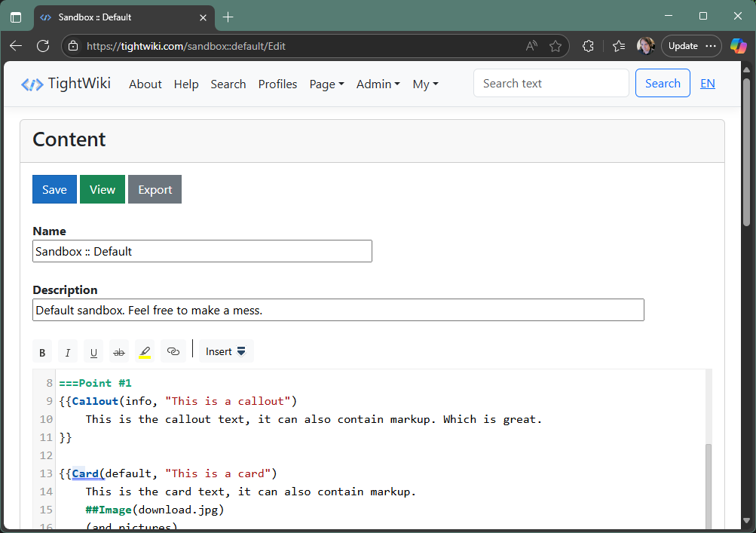Open a new browser tab
Image resolution: width=756 pixels, height=533 pixels.
228,17
